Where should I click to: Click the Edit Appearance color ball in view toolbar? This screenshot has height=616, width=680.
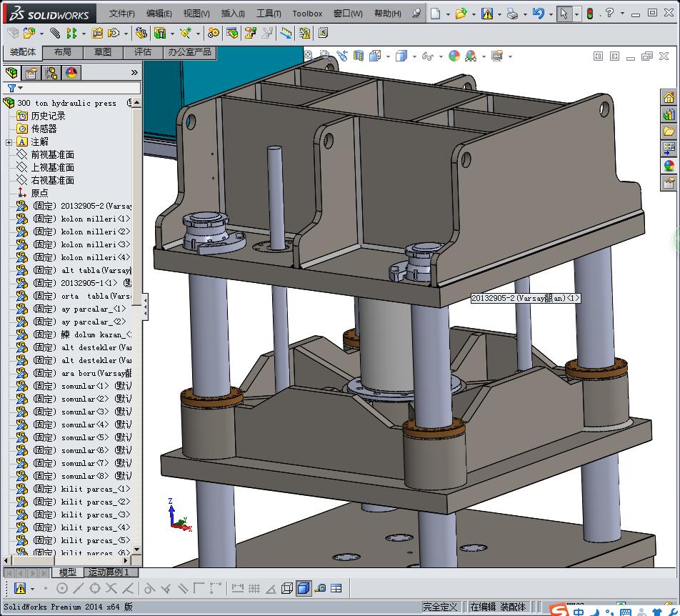[454, 56]
